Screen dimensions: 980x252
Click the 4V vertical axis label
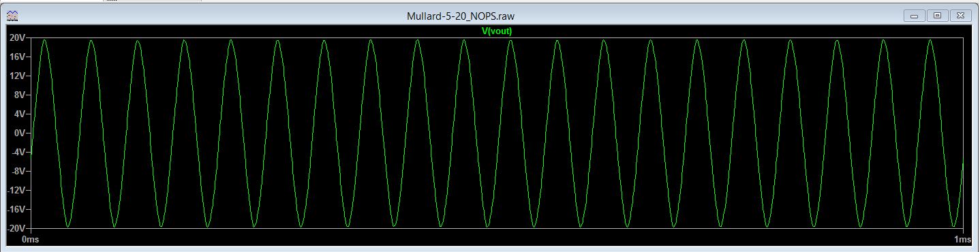tap(20, 114)
